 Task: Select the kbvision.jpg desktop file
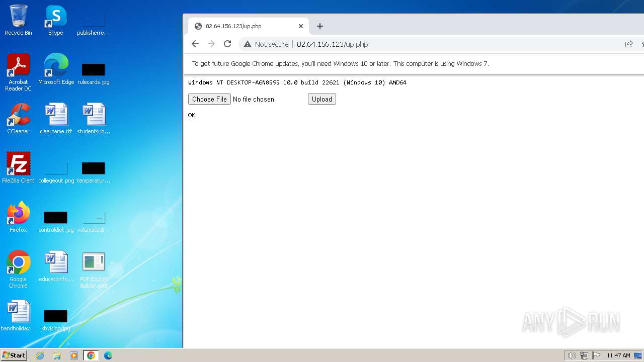pyautogui.click(x=56, y=319)
